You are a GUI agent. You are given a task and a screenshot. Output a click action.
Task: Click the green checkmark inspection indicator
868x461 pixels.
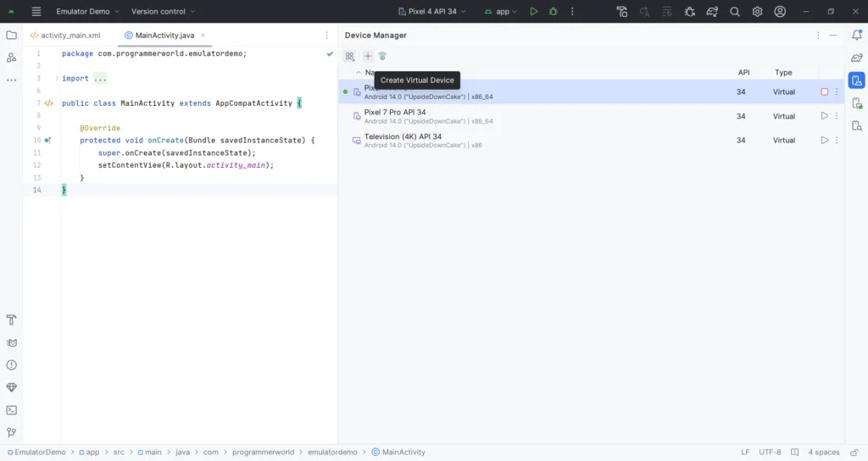pos(330,53)
